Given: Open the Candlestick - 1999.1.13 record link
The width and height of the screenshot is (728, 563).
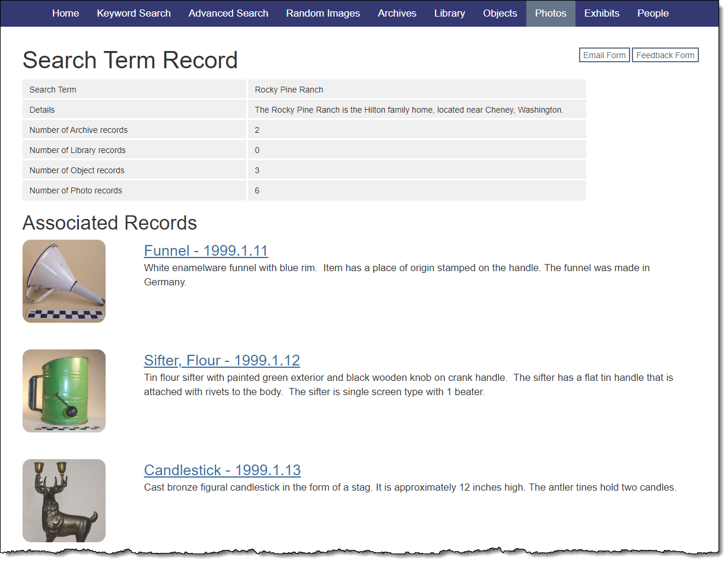Looking at the screenshot, I should (222, 470).
